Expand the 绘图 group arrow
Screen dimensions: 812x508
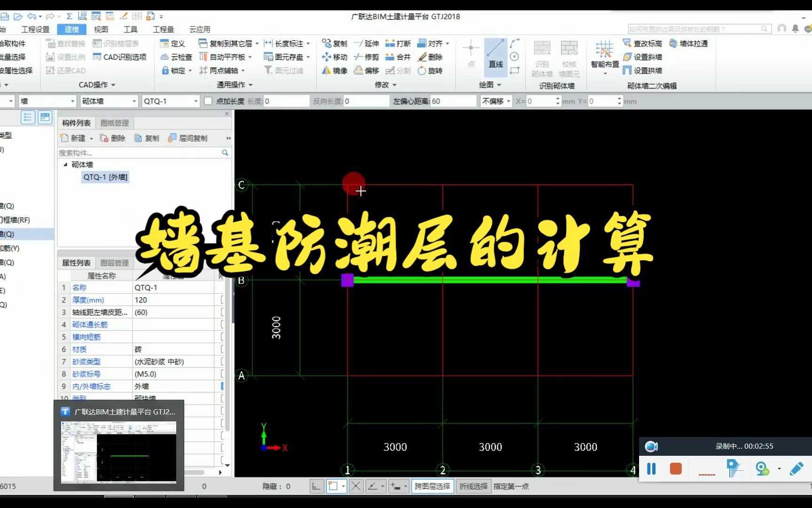[499, 85]
